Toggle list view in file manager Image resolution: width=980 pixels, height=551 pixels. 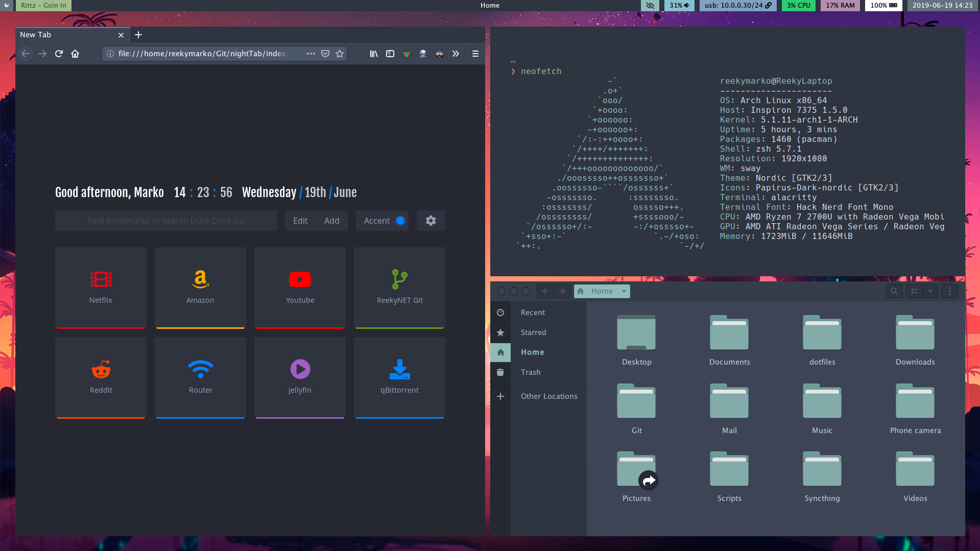point(915,291)
